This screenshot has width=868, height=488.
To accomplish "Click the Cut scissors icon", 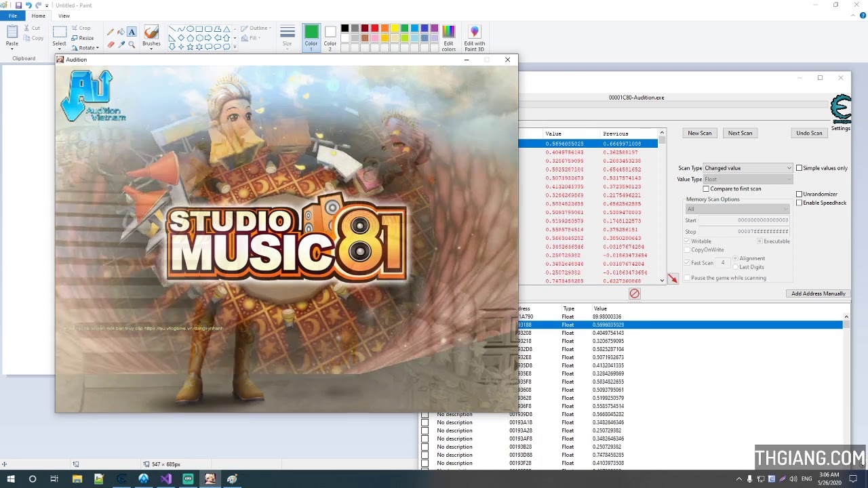I will (27, 28).
